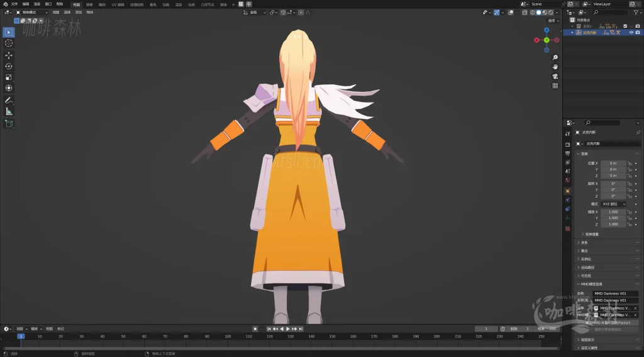Click the blue playhead marker at frame 1
Image resolution: width=644 pixels, height=357 pixels.
21,336
